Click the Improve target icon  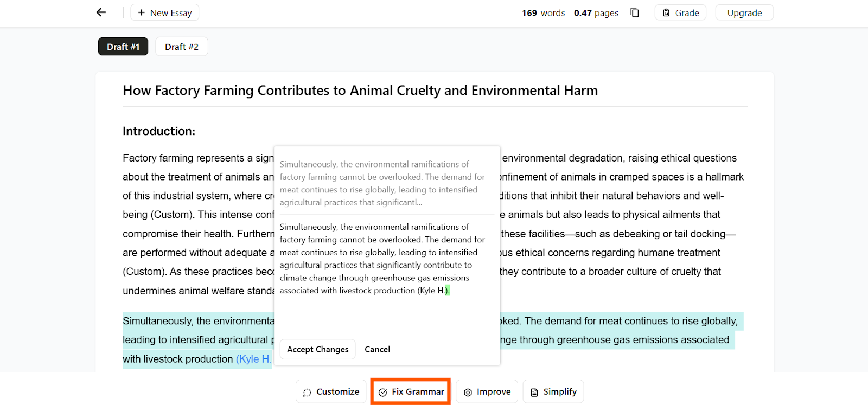[x=468, y=392]
